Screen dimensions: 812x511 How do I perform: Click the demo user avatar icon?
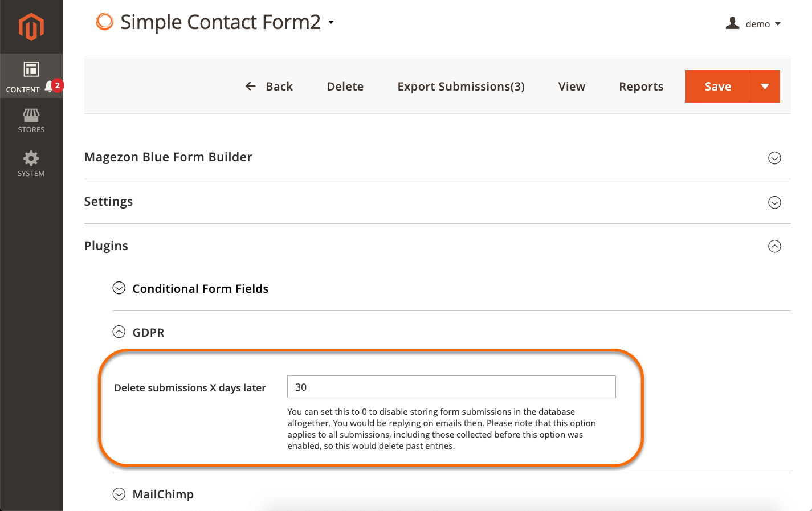(733, 23)
